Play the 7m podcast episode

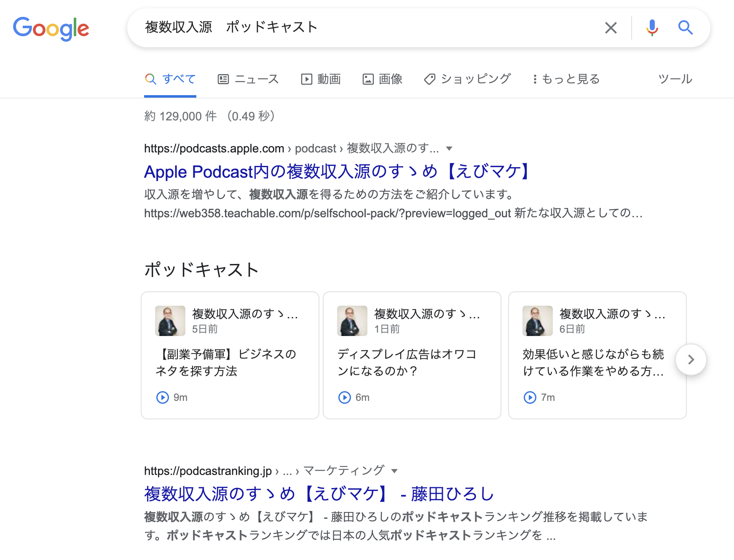[x=530, y=397]
